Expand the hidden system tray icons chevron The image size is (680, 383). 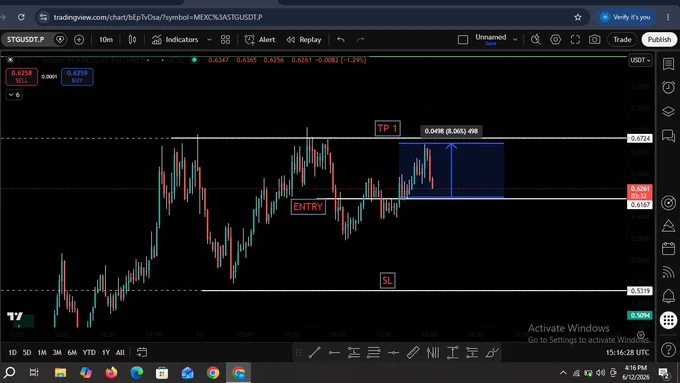pyautogui.click(x=563, y=373)
